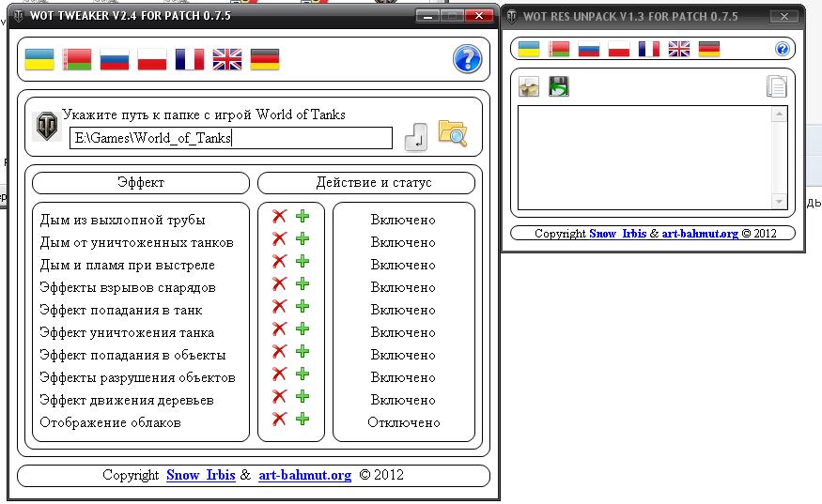Image resolution: width=822 pixels, height=504 pixels.
Task: Choose the British flag in WOT Tweaker
Action: pyautogui.click(x=226, y=60)
